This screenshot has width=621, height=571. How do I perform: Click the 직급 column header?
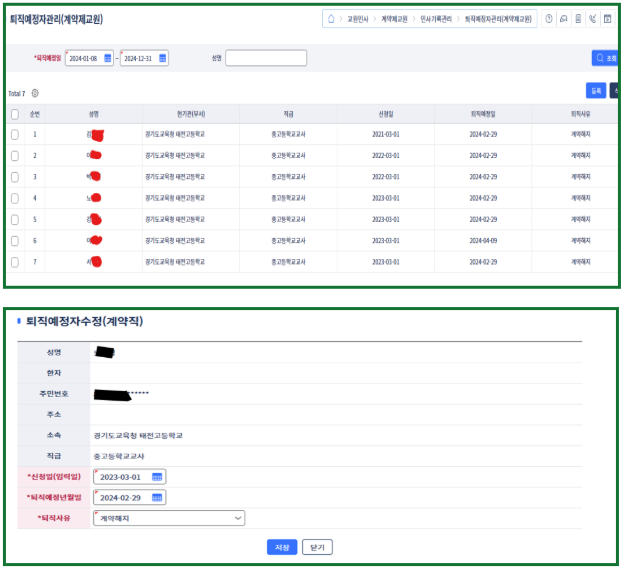click(288, 114)
